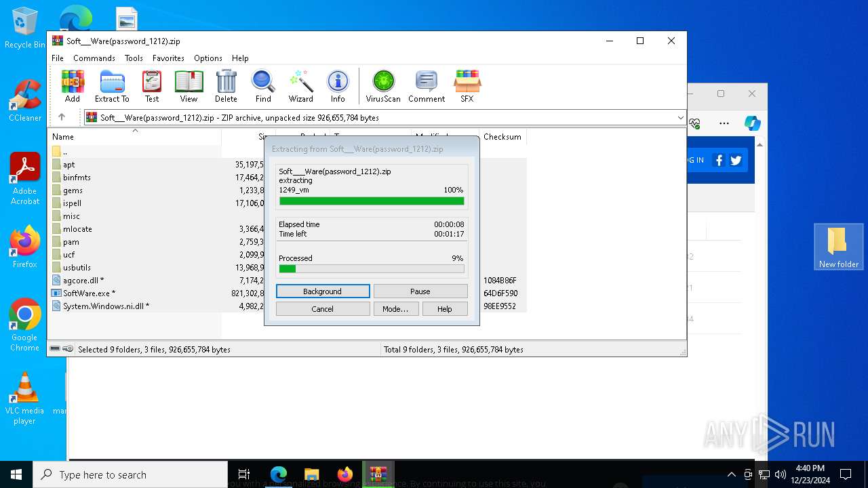Launch Google Chrome desktop shortcut
This screenshot has height=488, width=868.
pos(25,325)
